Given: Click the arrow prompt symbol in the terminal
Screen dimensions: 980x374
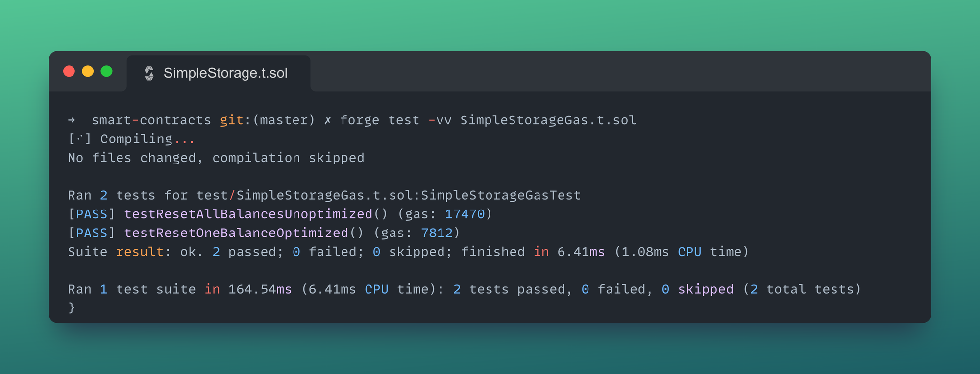Looking at the screenshot, I should (73, 119).
